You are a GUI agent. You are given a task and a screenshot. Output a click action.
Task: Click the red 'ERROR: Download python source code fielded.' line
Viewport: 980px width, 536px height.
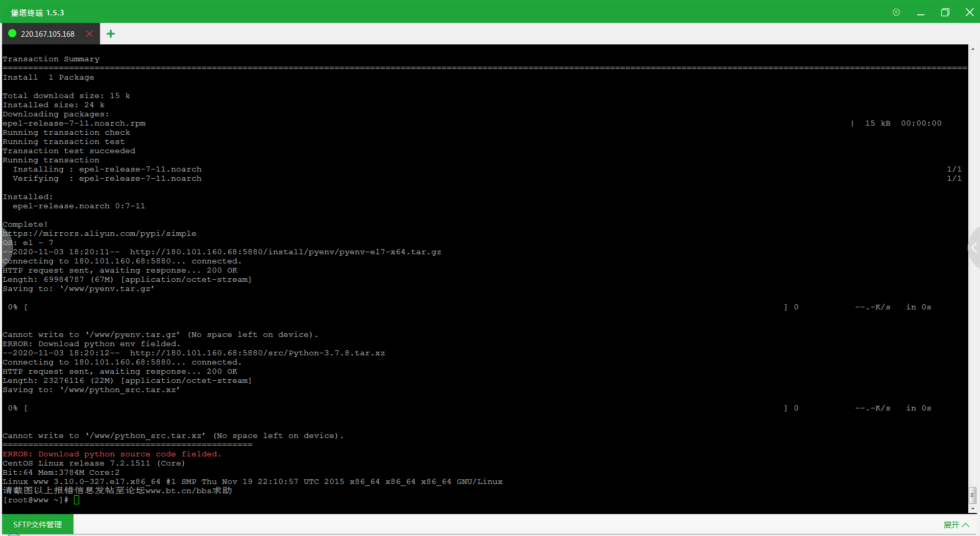point(112,454)
